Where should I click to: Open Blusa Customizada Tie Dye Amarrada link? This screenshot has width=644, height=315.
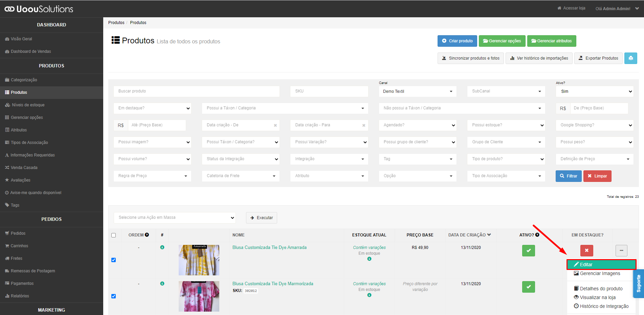(269, 248)
